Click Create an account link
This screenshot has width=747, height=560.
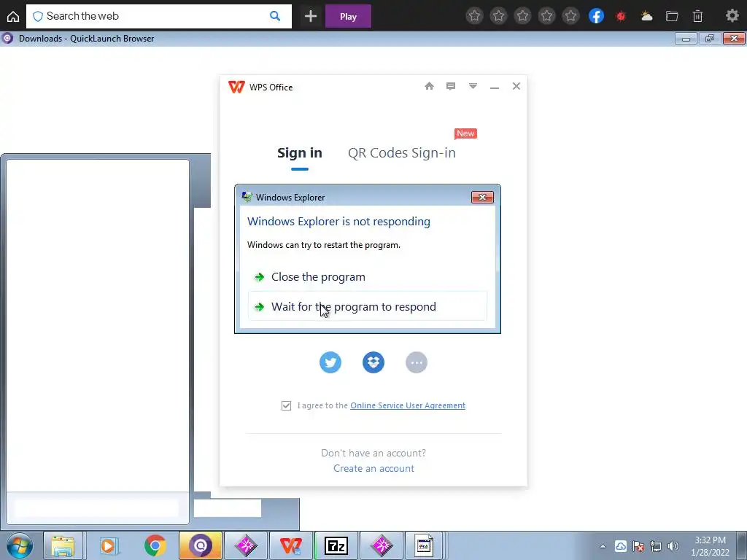373,469
